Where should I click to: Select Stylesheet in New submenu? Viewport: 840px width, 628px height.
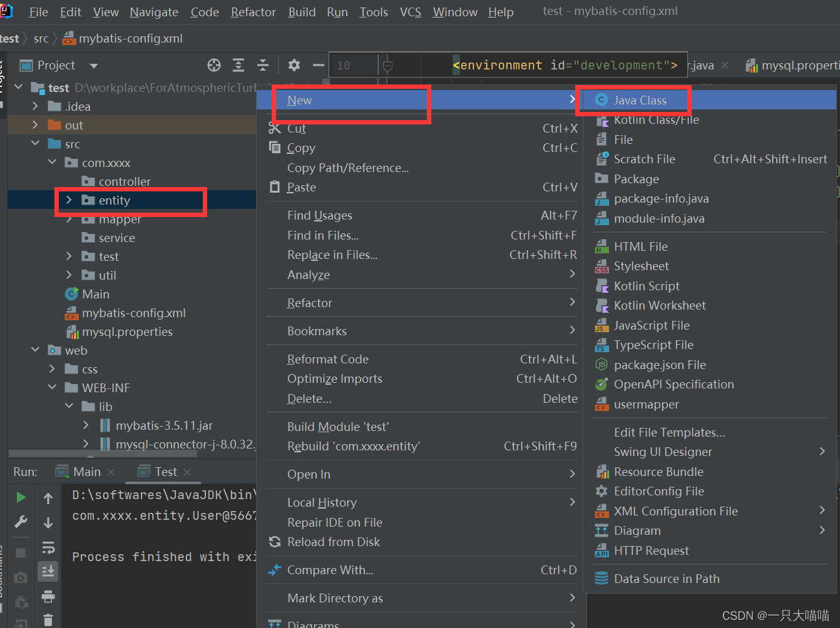click(x=710, y=266)
